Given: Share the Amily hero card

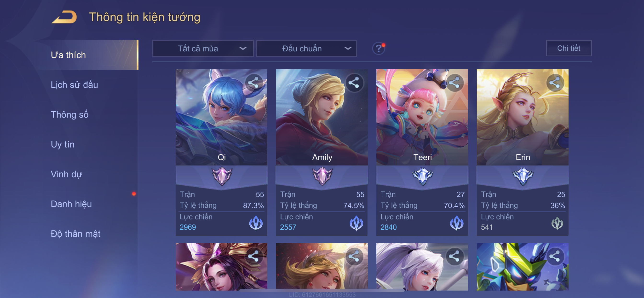Looking at the screenshot, I should [x=354, y=83].
